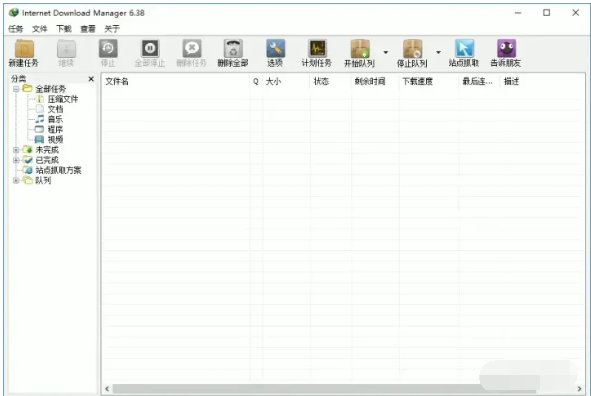This screenshot has width=591, height=396.
Task: Open the dropdown arrow beside 停止队列
Action: [x=438, y=52]
